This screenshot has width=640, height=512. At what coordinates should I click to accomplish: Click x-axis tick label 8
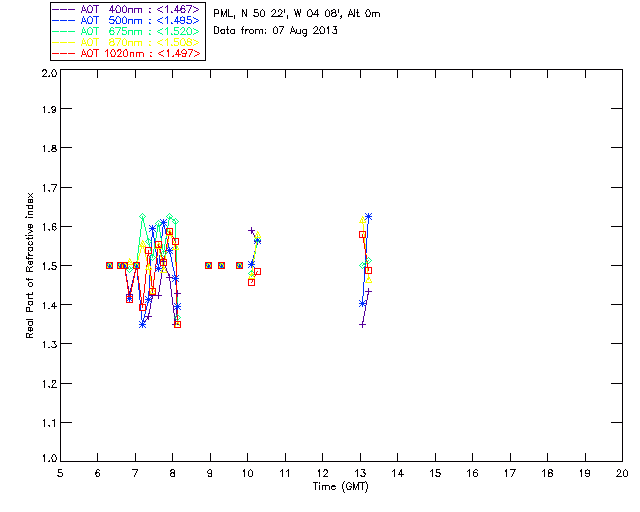click(173, 473)
